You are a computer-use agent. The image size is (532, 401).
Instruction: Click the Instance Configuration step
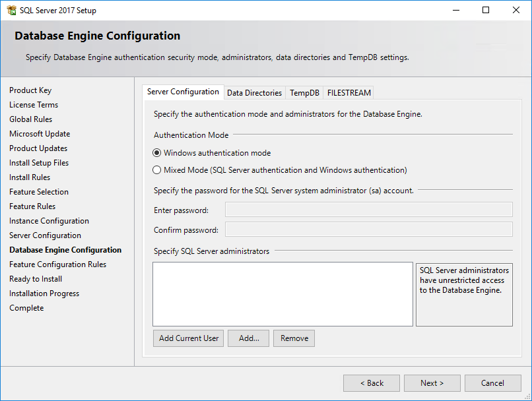tap(50, 221)
